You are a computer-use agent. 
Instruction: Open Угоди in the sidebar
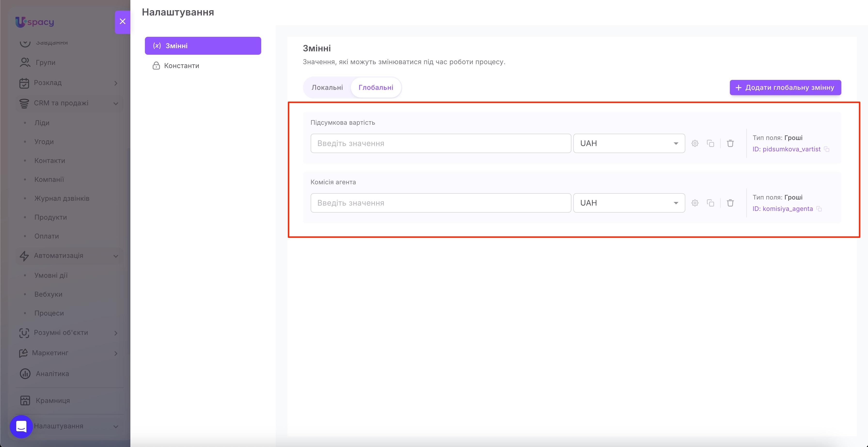click(44, 142)
